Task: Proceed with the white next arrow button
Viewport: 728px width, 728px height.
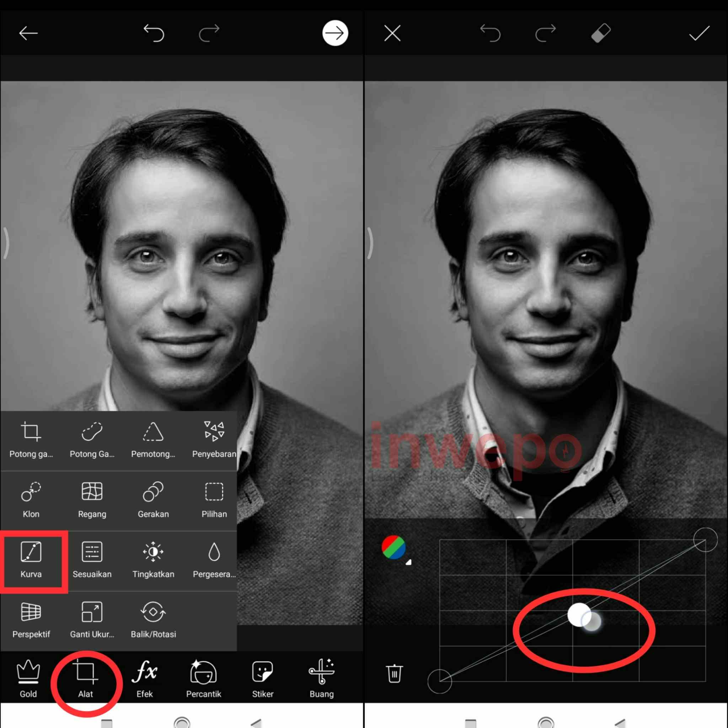Action: pyautogui.click(x=335, y=33)
